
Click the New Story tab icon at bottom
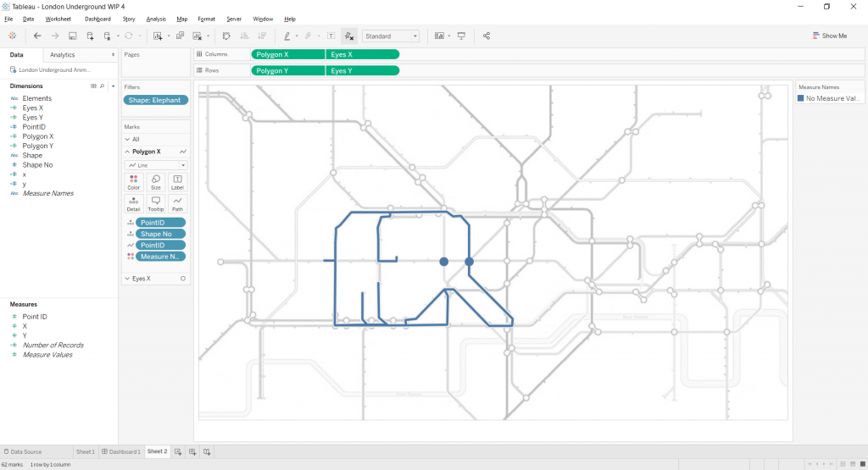pos(207,451)
